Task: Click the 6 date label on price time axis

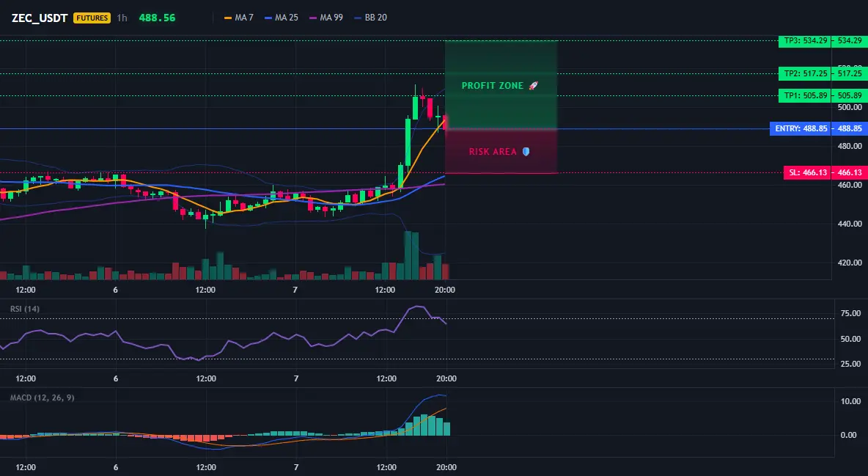Action: (x=115, y=290)
